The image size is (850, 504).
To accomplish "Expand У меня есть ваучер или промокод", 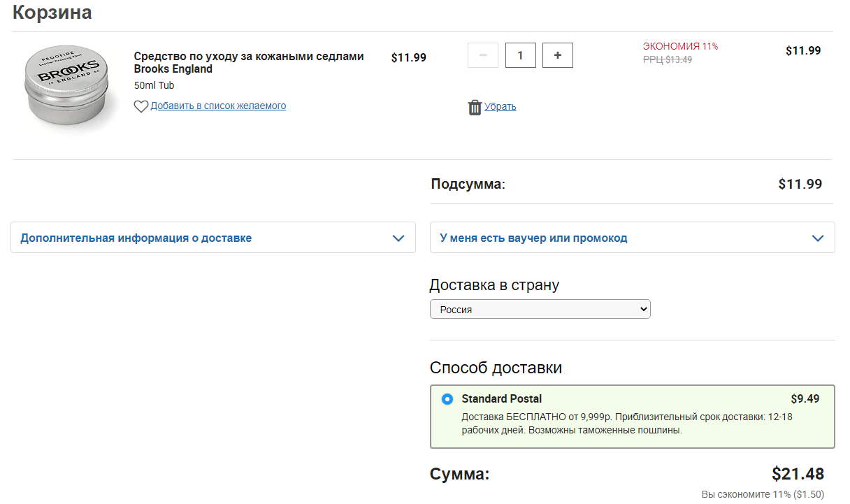I will point(533,238).
